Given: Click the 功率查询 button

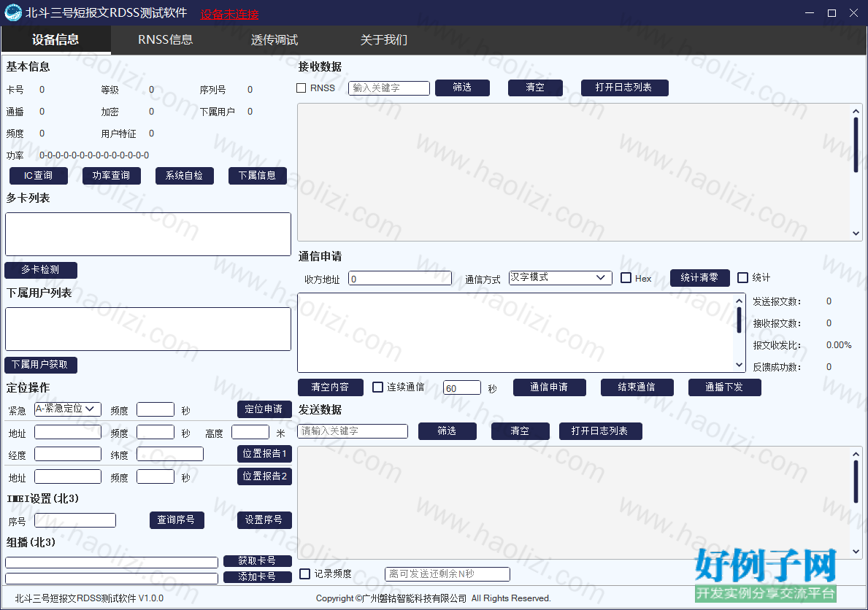Looking at the screenshot, I should (x=111, y=175).
